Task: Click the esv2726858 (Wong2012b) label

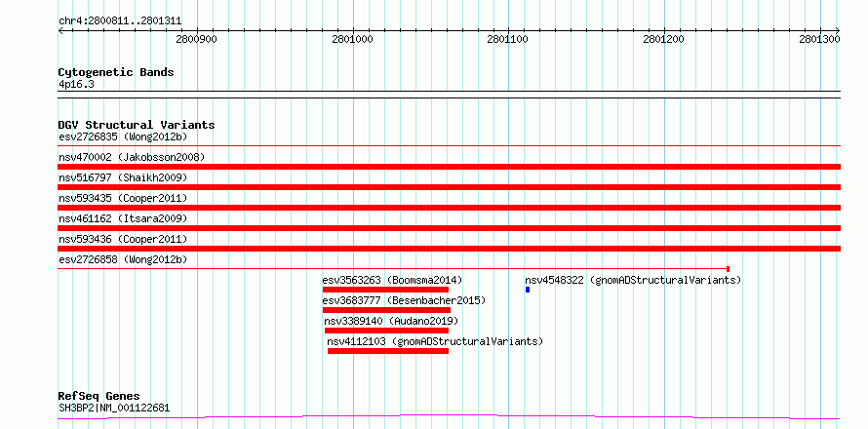Action: point(123,259)
